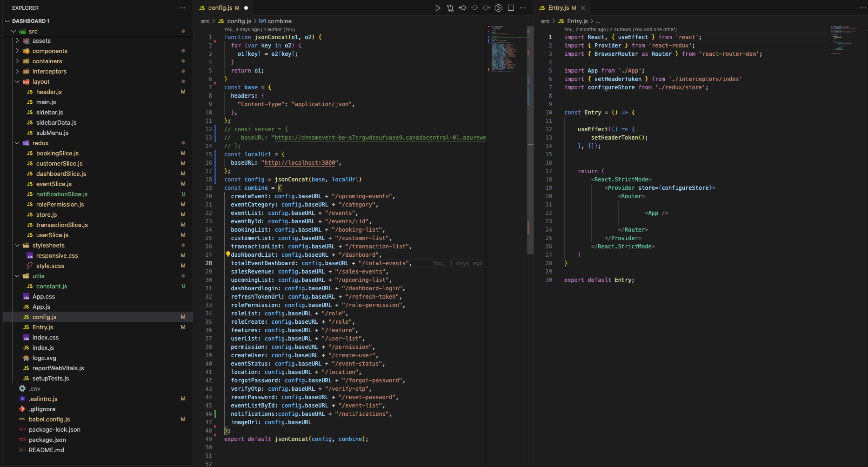Open bookingSlice.js in redux folder
This screenshot has height=467, width=868.
[57, 153]
